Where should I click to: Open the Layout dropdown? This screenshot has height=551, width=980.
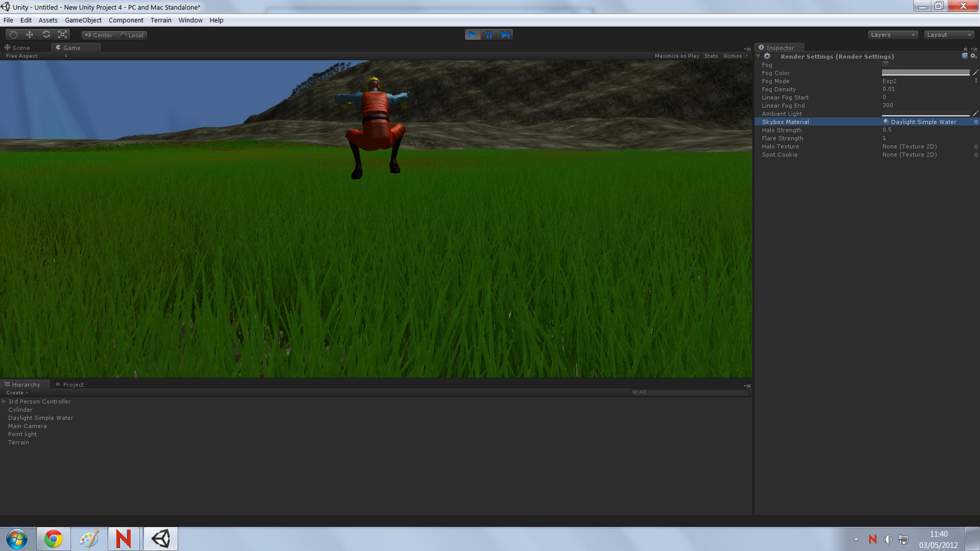948,34
